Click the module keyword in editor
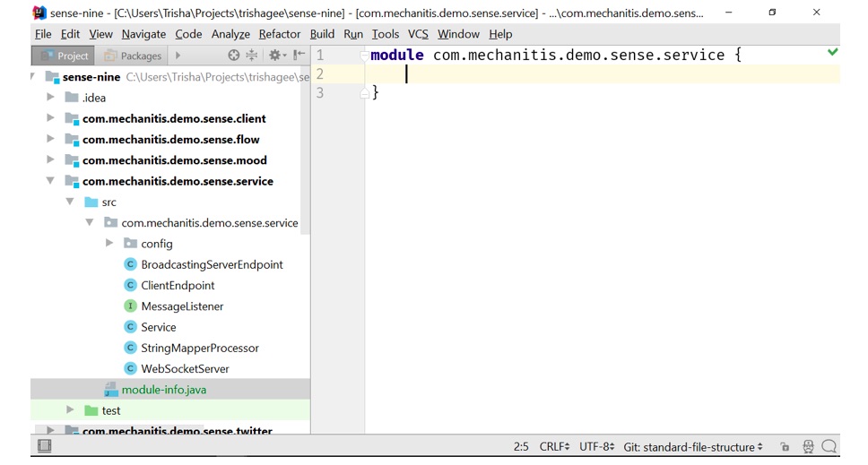The height and width of the screenshot is (465, 868). (397, 55)
